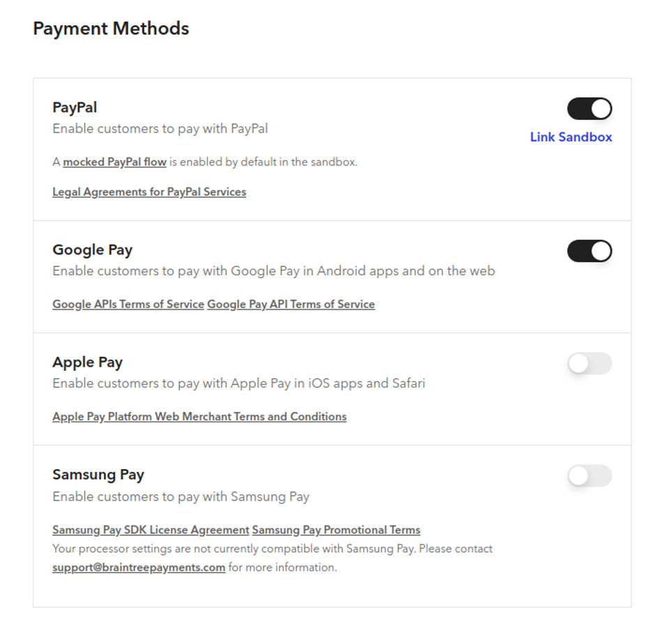Image resolution: width=656 pixels, height=644 pixels.
Task: Open Apple Pay Platform Web Merchant Terms
Action: click(199, 417)
